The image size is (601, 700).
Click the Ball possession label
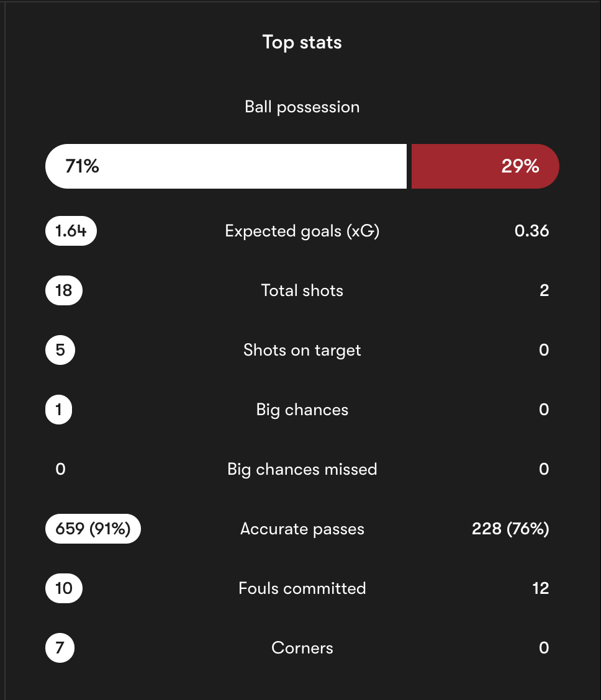coord(302,107)
